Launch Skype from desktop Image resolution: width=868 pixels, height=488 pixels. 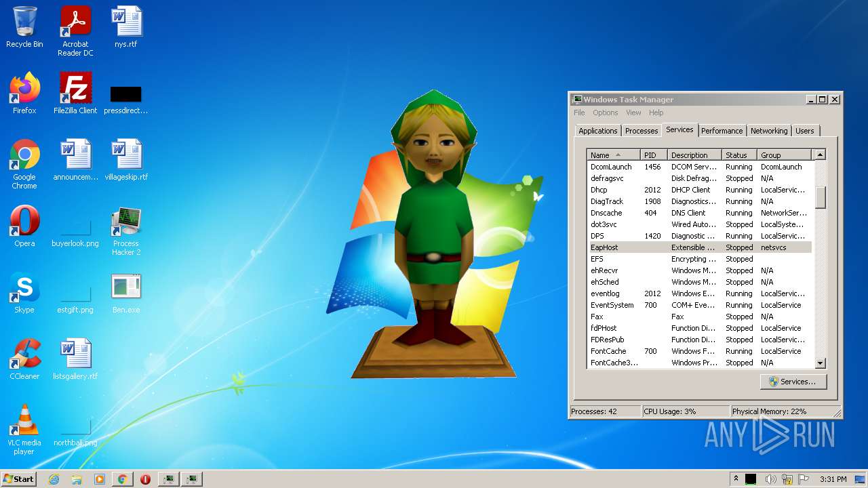[x=24, y=293]
